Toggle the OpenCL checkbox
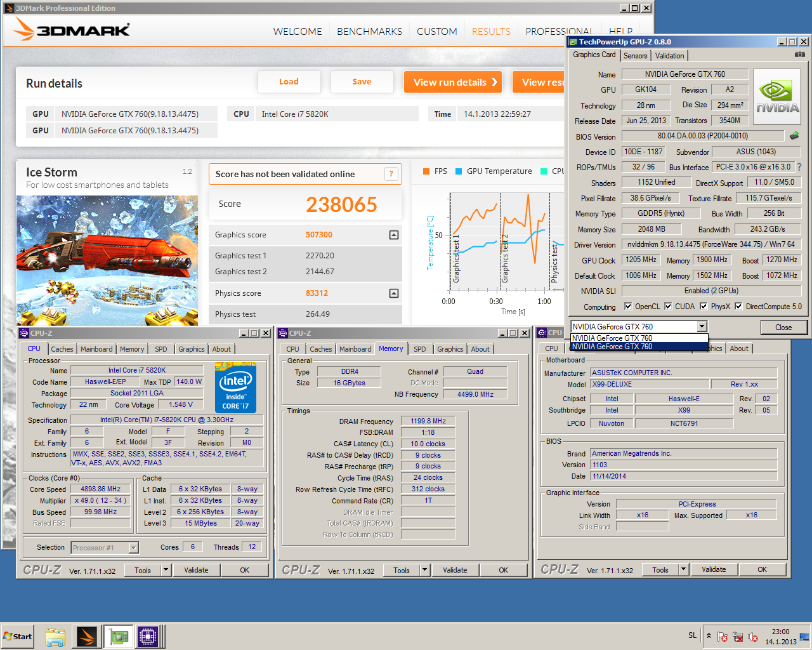 (628, 306)
